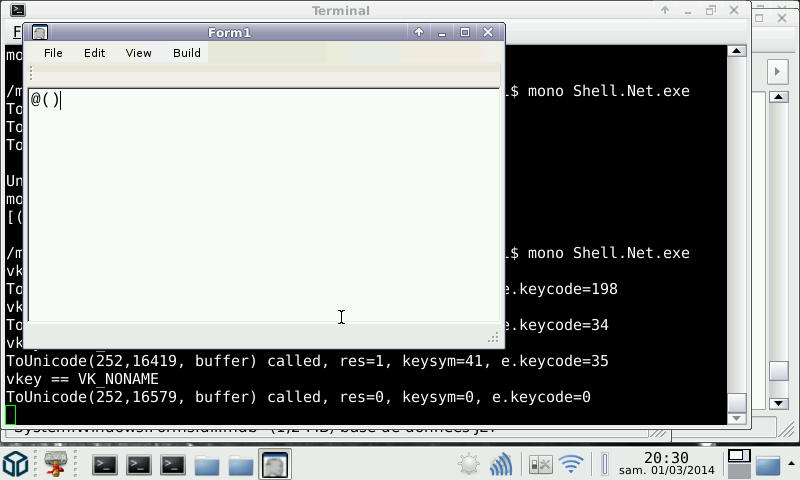Open the View menu

[138, 53]
